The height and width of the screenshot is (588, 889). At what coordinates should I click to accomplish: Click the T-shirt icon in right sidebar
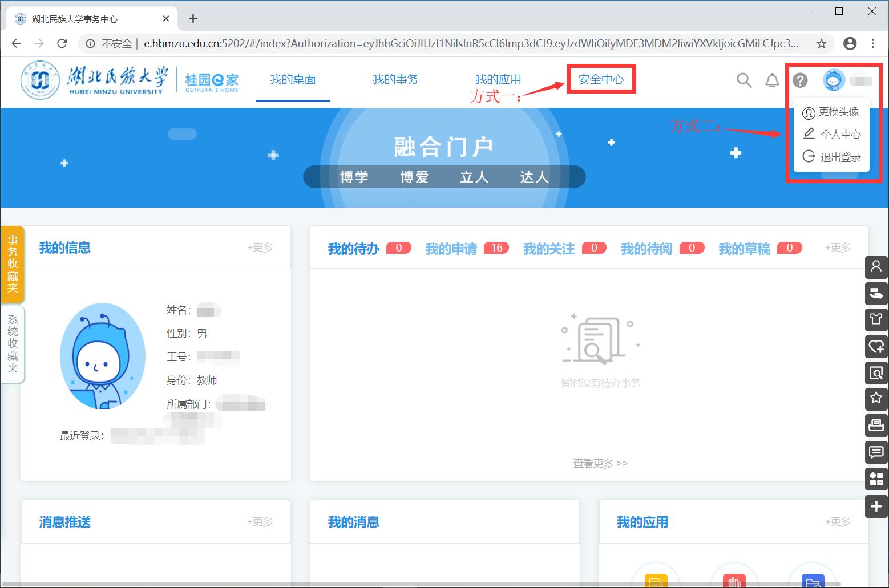click(876, 319)
